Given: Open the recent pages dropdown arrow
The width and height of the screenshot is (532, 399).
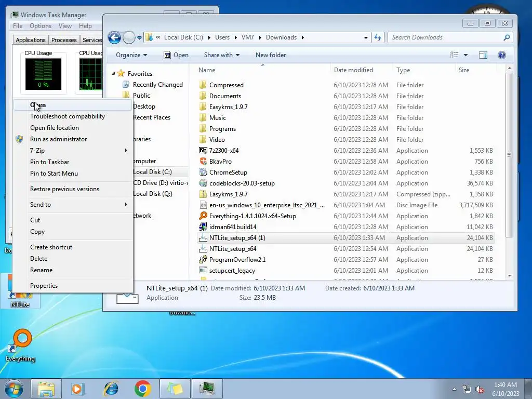Looking at the screenshot, I should pyautogui.click(x=139, y=37).
